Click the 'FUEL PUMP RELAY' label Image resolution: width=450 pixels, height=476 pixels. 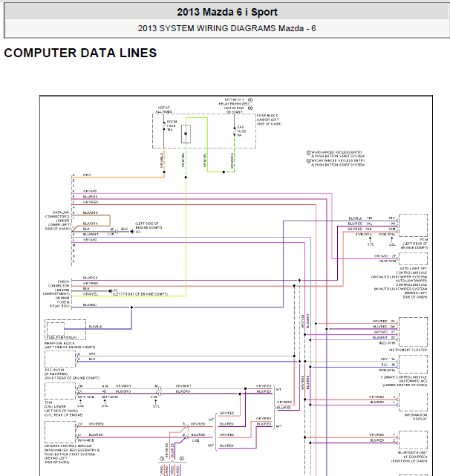(x=62, y=337)
